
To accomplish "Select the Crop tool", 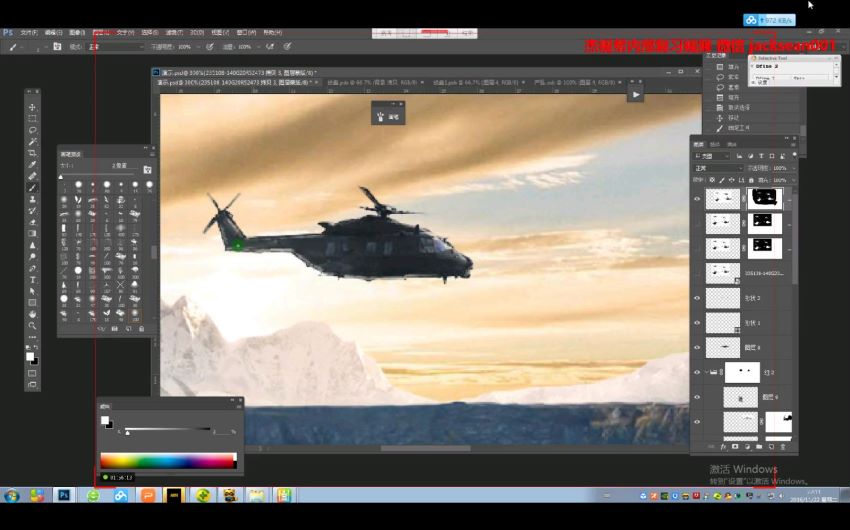I will coord(33,153).
